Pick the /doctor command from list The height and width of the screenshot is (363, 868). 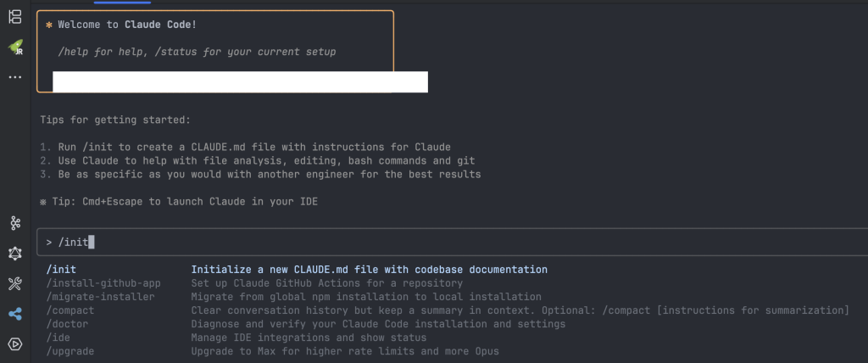(x=68, y=324)
